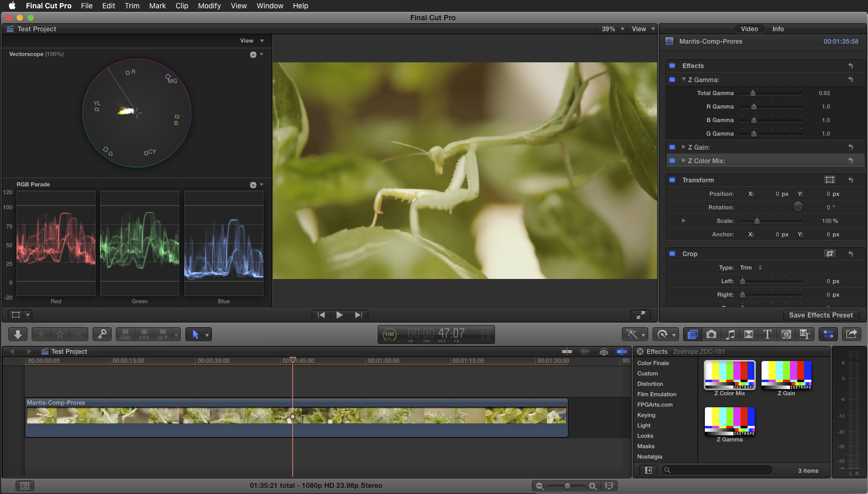
Task: Play the viewer with the play button
Action: tap(340, 315)
